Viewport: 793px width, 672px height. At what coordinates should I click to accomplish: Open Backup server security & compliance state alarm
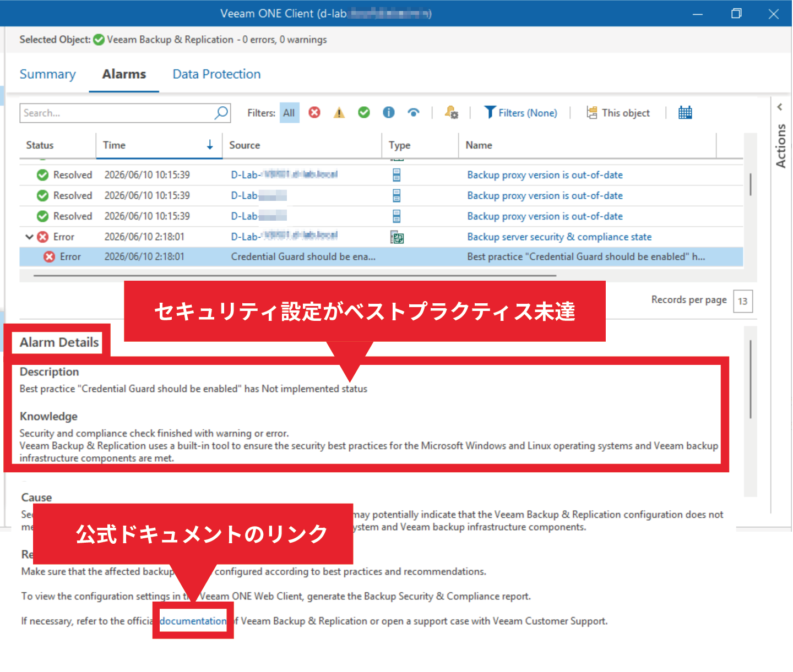pos(560,237)
